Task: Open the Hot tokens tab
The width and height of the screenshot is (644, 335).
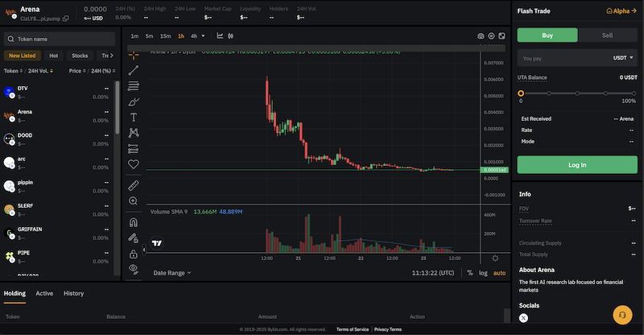Action: pyautogui.click(x=54, y=56)
